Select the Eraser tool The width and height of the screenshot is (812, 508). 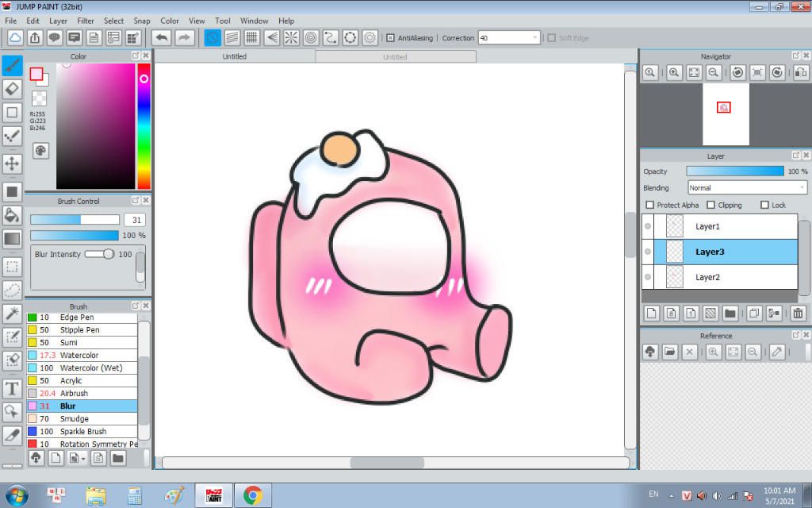[x=12, y=89]
